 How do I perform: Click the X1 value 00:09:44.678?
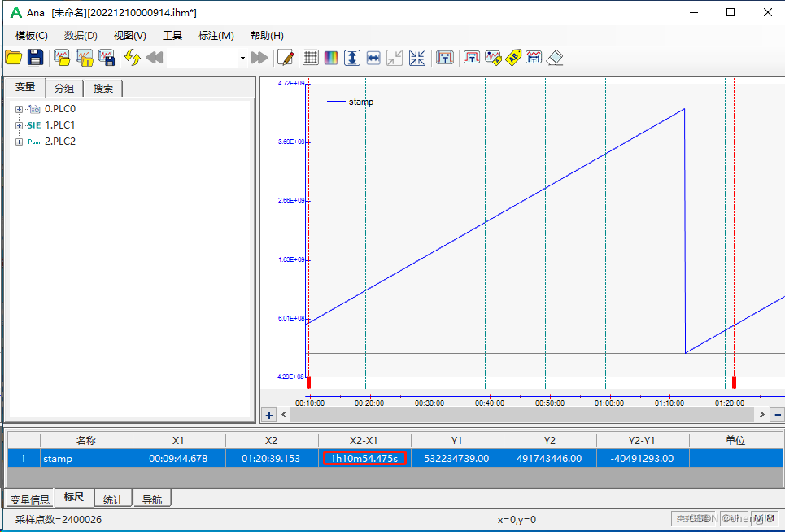point(178,459)
